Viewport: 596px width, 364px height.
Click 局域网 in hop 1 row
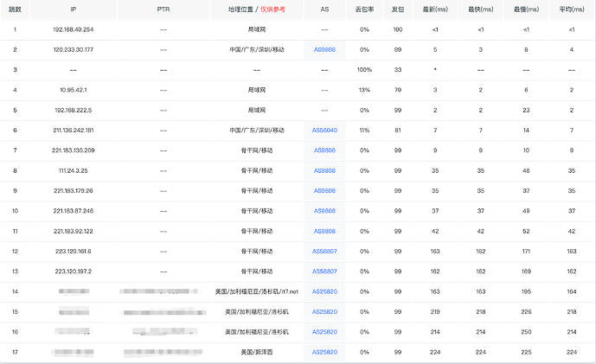tap(257, 29)
